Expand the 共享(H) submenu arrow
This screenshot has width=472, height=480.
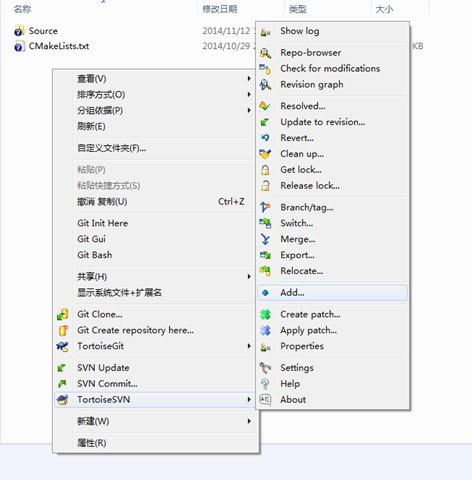(x=249, y=276)
